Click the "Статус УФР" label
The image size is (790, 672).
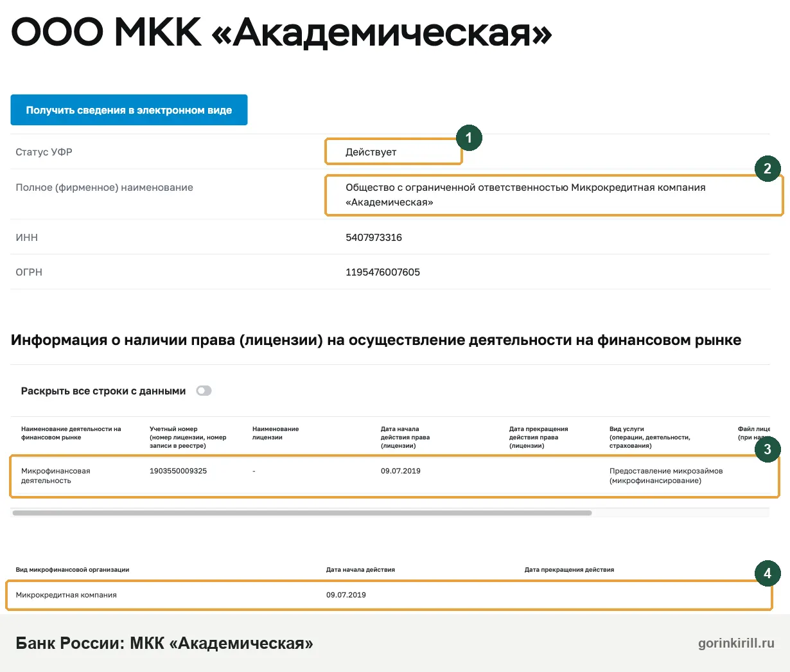click(44, 152)
